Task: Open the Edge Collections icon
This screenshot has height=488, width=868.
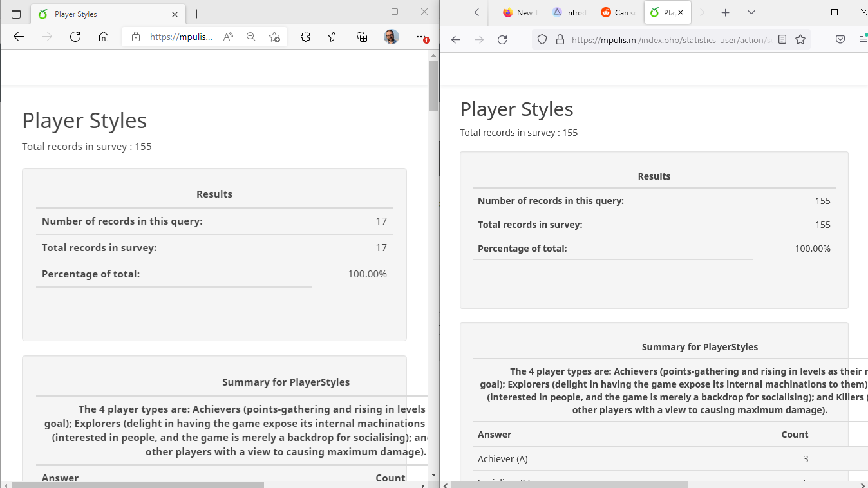Action: [362, 37]
